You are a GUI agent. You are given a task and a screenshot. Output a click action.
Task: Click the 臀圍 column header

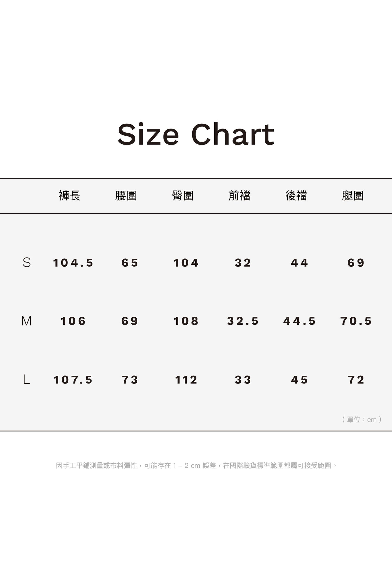[183, 196]
